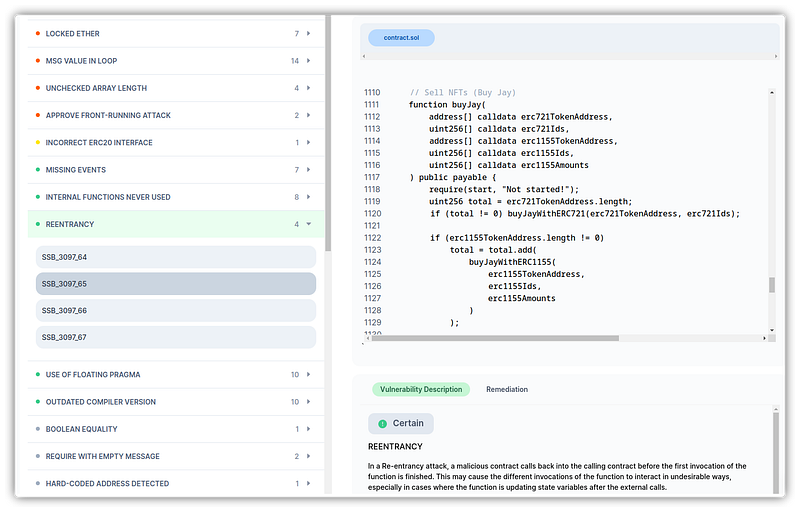Click the orange dot beside Locked Ether

[x=37, y=34]
